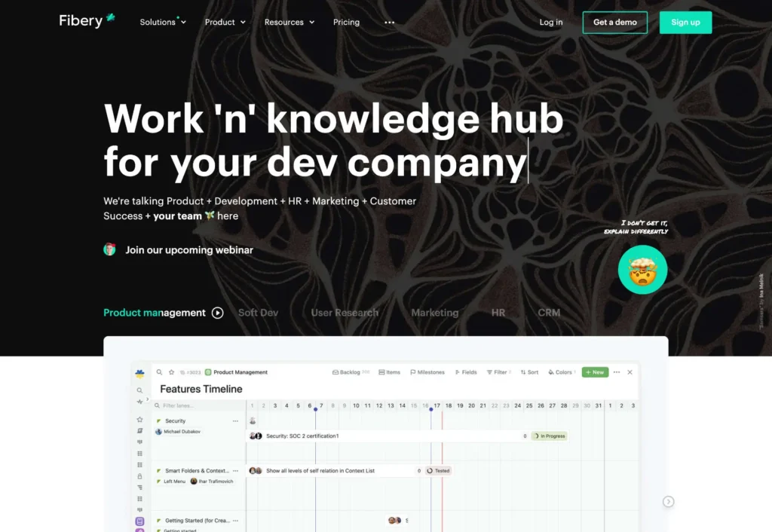Open the Getting Started lane's three-dot menu

[235, 521]
